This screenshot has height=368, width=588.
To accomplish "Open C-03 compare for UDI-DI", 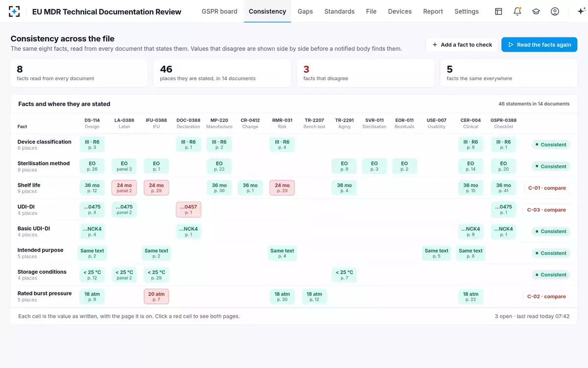I will [546, 210].
